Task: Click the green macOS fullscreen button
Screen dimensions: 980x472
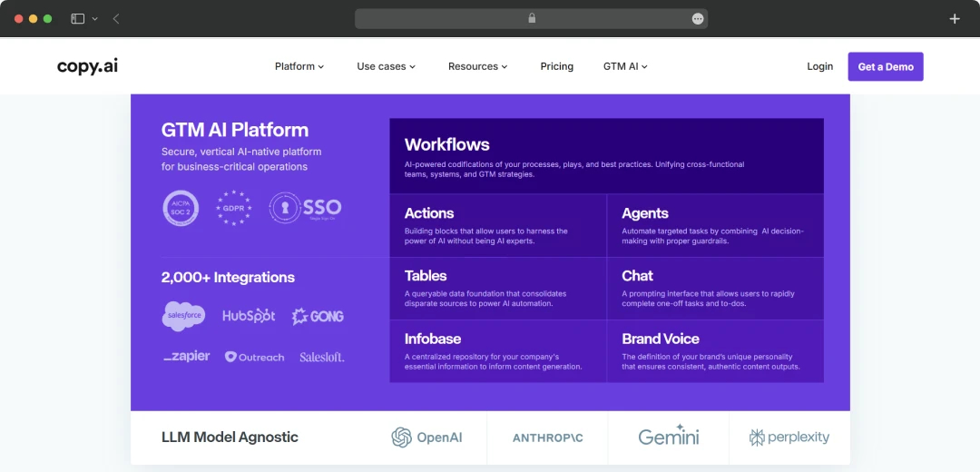Action: [x=47, y=19]
